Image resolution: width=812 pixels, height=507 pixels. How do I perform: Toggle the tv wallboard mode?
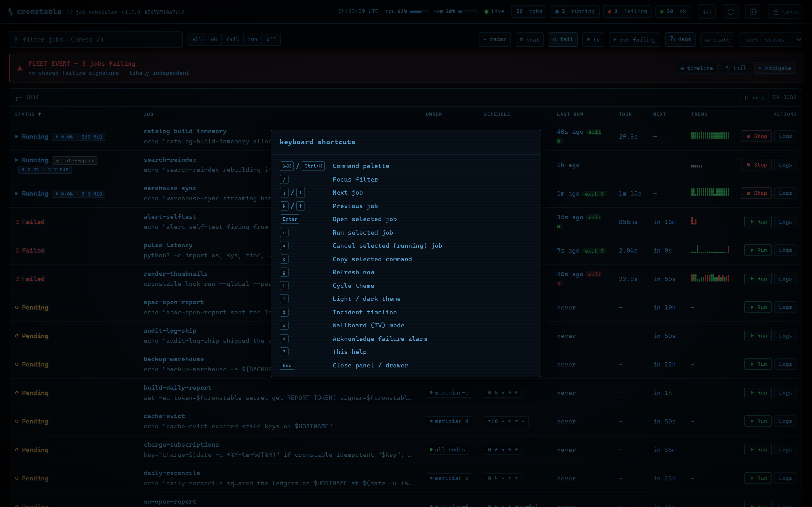coord(593,40)
